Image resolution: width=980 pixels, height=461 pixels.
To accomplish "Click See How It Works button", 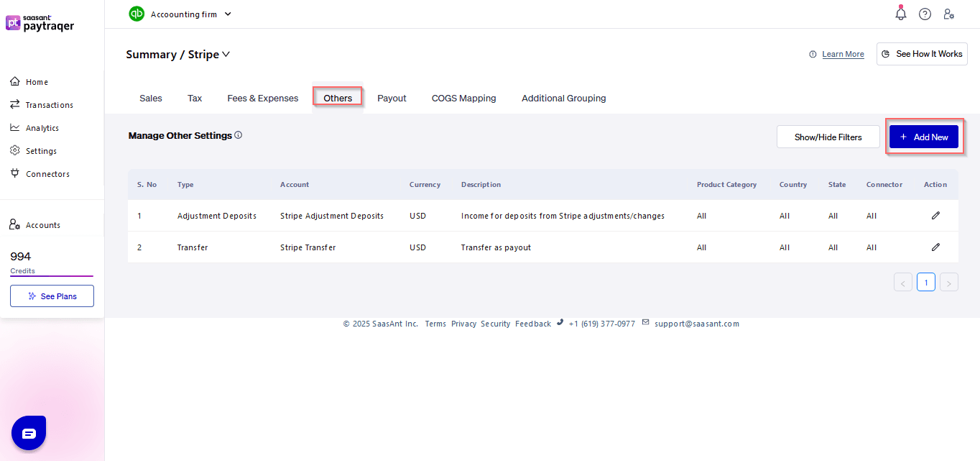I will tap(922, 54).
